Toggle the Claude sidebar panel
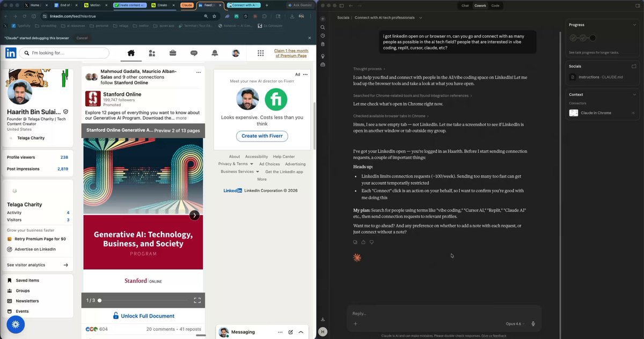 pyautogui.click(x=342, y=5)
